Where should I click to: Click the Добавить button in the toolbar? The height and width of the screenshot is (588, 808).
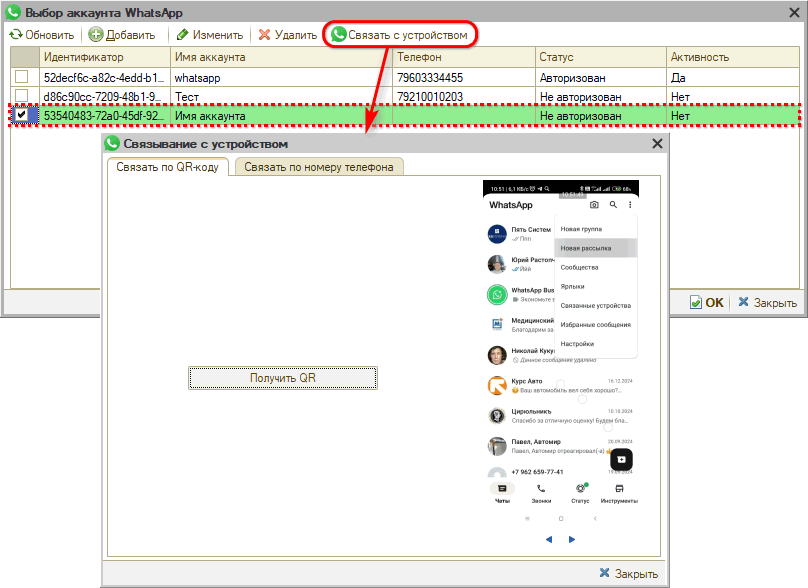point(122,35)
